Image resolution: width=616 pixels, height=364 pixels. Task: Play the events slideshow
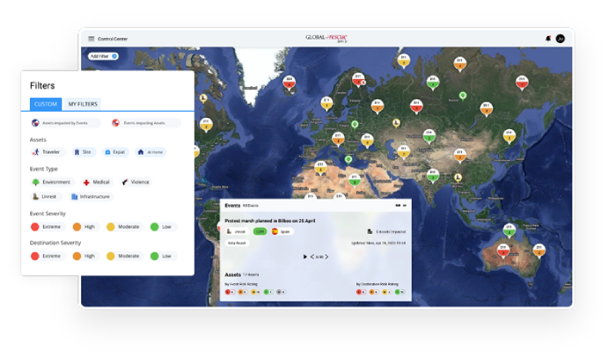pyautogui.click(x=304, y=257)
